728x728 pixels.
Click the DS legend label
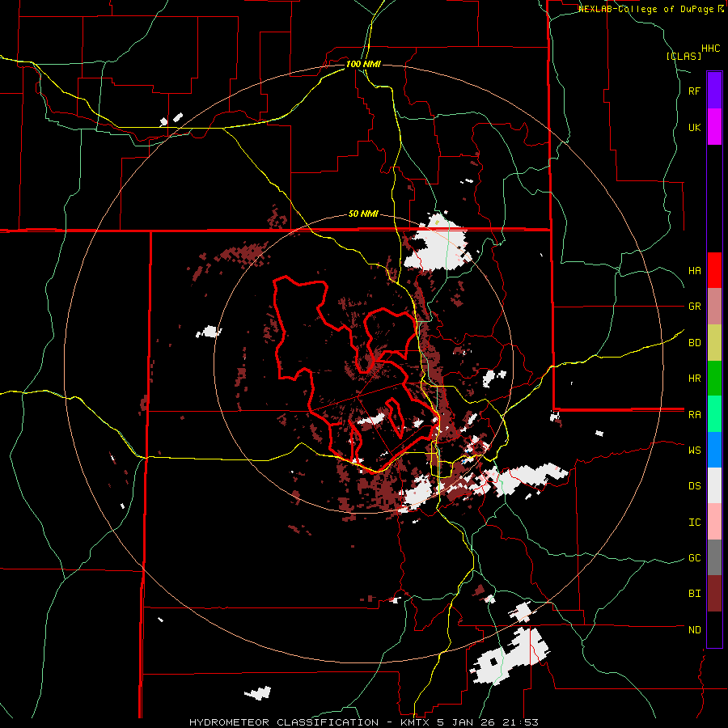pyautogui.click(x=695, y=486)
